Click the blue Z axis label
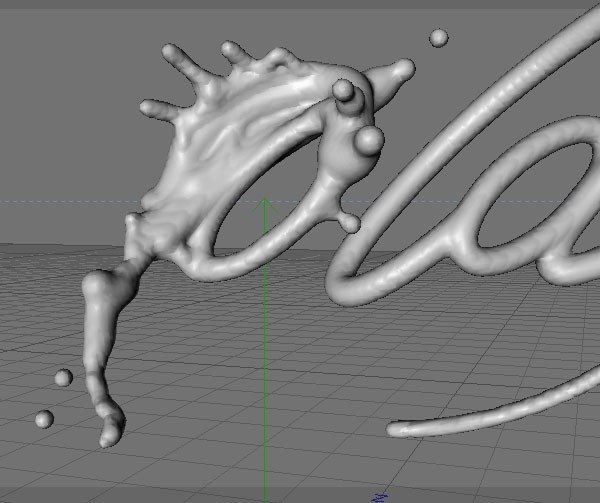The height and width of the screenshot is (503, 600). (x=380, y=498)
